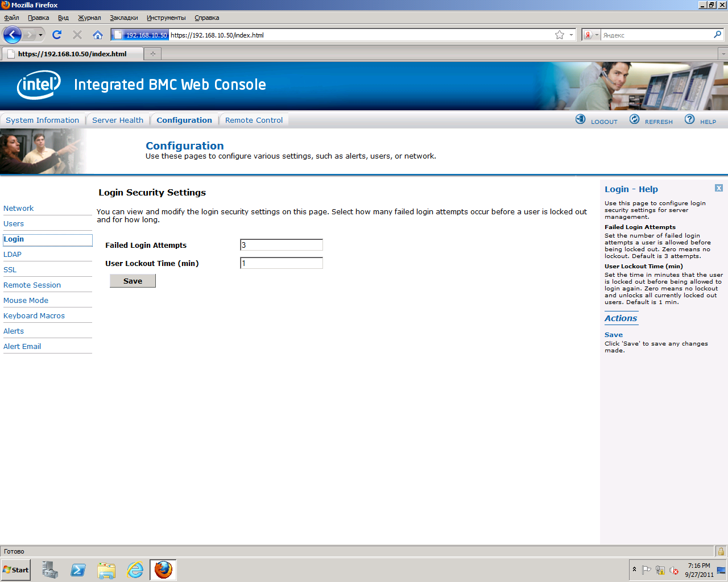Screen dimensions: 728x582
Task: Bookmark this page with the star icon
Action: click(x=560, y=35)
